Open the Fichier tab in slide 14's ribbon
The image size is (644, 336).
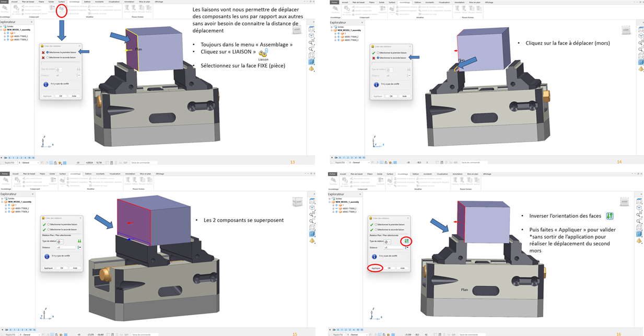tap(334, 2)
